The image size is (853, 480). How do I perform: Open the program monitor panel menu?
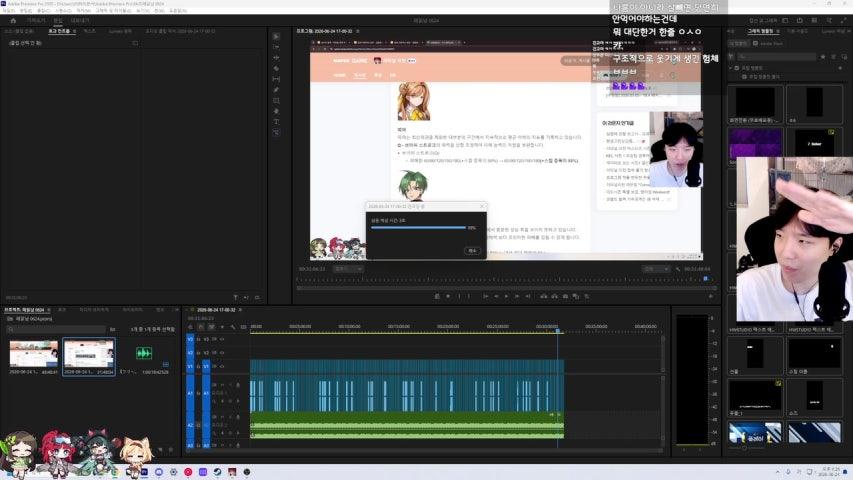pyautogui.click(x=357, y=32)
